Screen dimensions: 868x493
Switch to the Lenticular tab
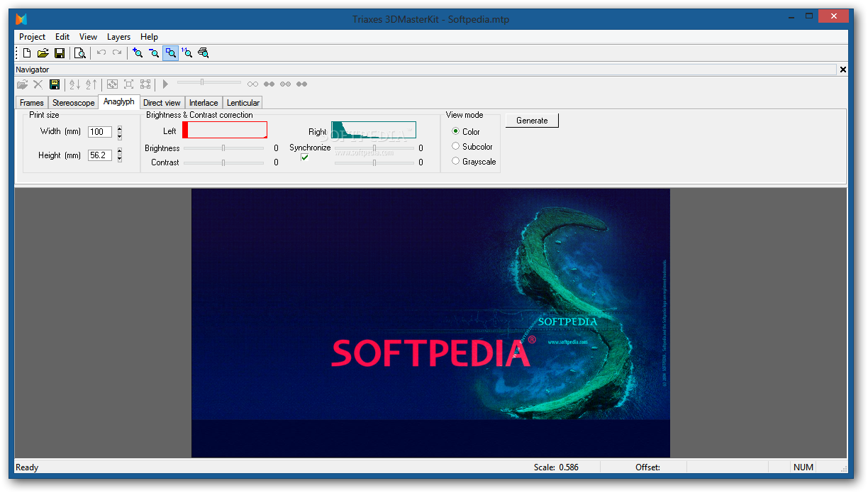pos(243,103)
